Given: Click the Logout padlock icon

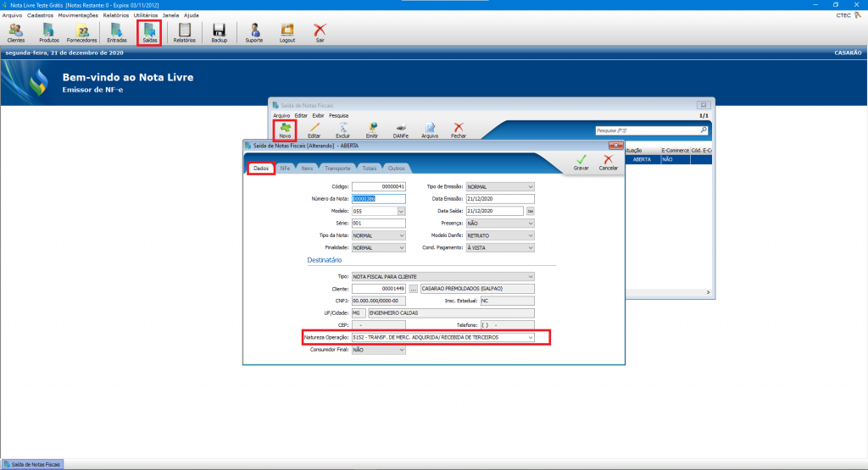Looking at the screenshot, I should click(287, 32).
